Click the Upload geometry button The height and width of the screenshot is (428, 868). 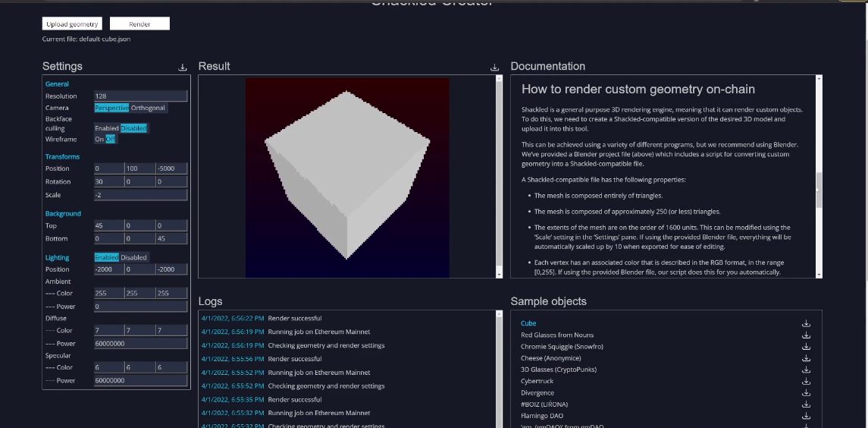point(72,24)
